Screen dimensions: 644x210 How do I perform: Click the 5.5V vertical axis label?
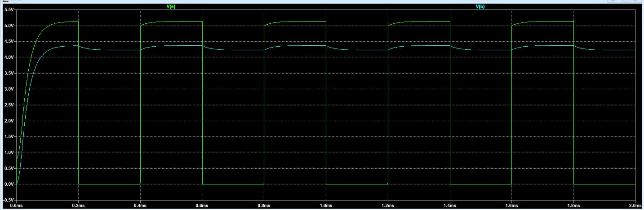point(8,10)
